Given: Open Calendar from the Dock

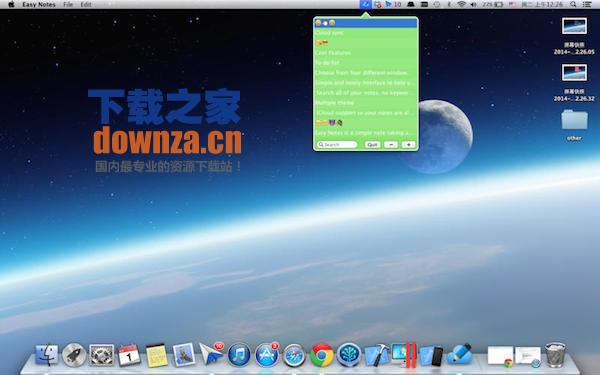Looking at the screenshot, I should (129, 355).
